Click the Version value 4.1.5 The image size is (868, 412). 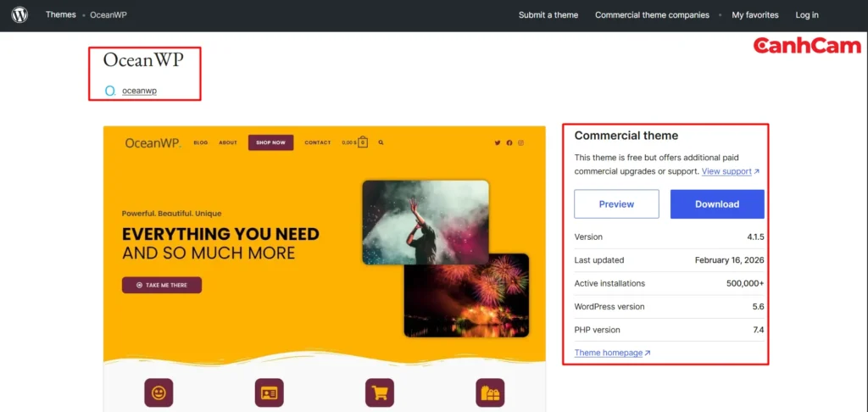[x=755, y=237]
